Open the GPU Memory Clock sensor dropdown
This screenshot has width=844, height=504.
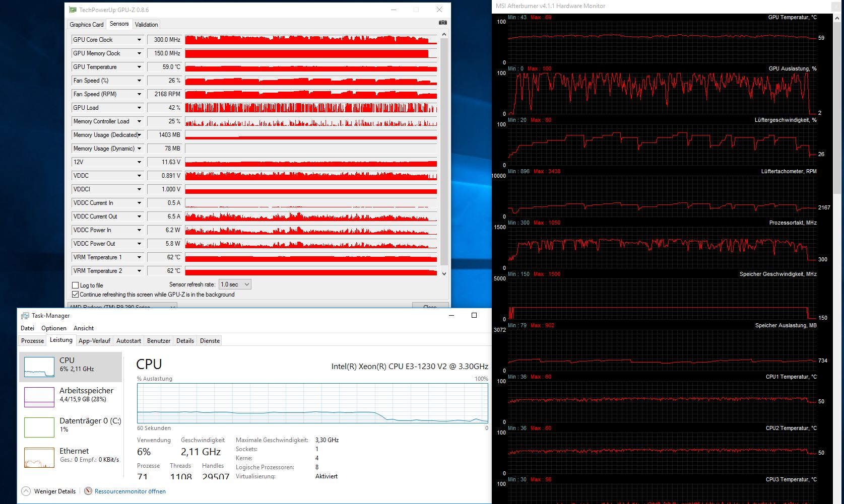(139, 53)
